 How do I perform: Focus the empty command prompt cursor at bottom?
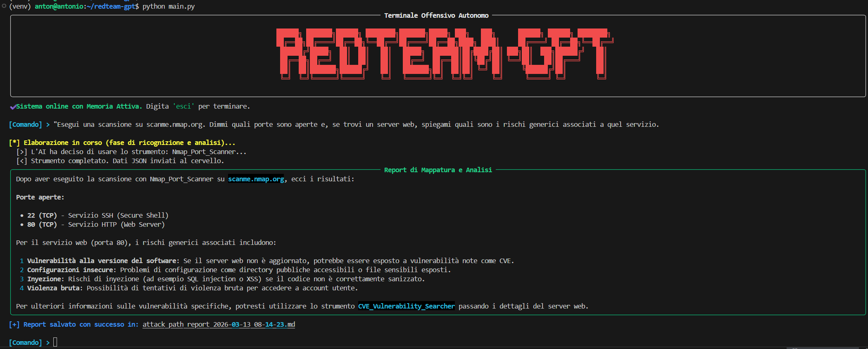pyautogui.click(x=55, y=342)
